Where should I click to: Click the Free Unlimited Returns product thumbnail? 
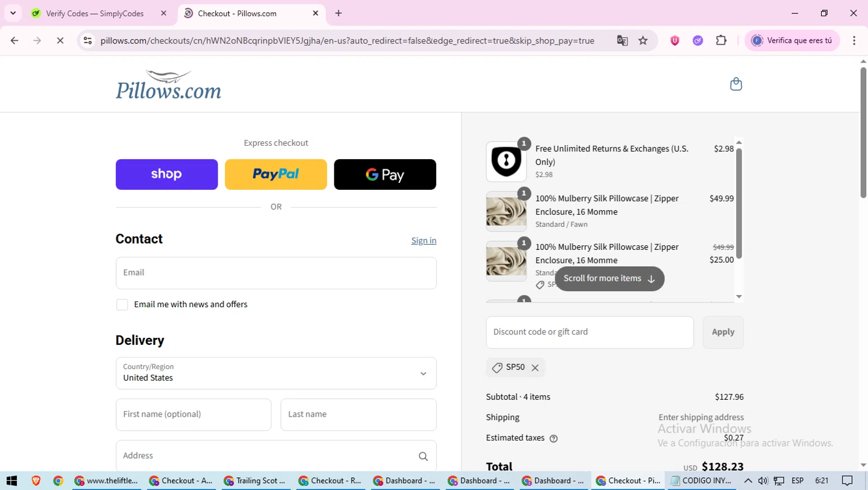pyautogui.click(x=506, y=161)
